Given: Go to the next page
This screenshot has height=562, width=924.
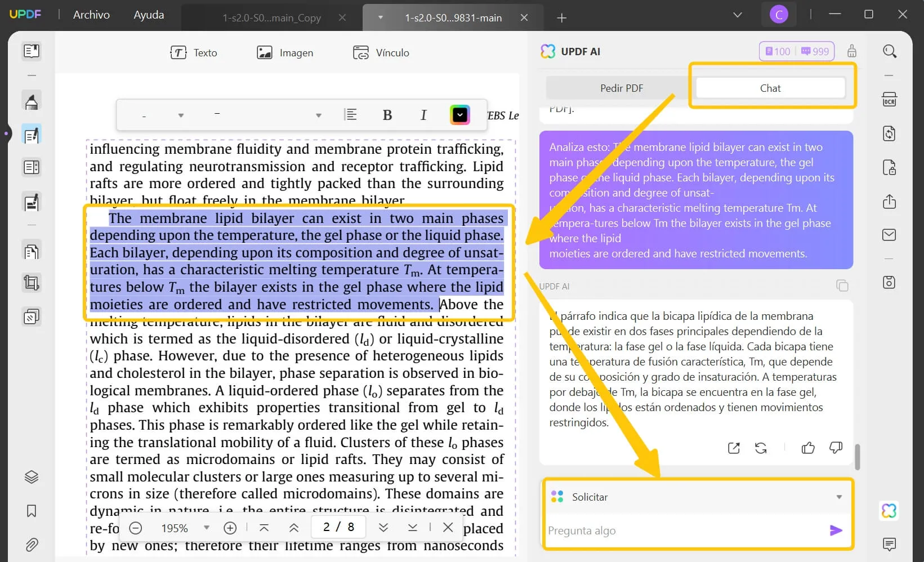Looking at the screenshot, I should click(x=383, y=528).
